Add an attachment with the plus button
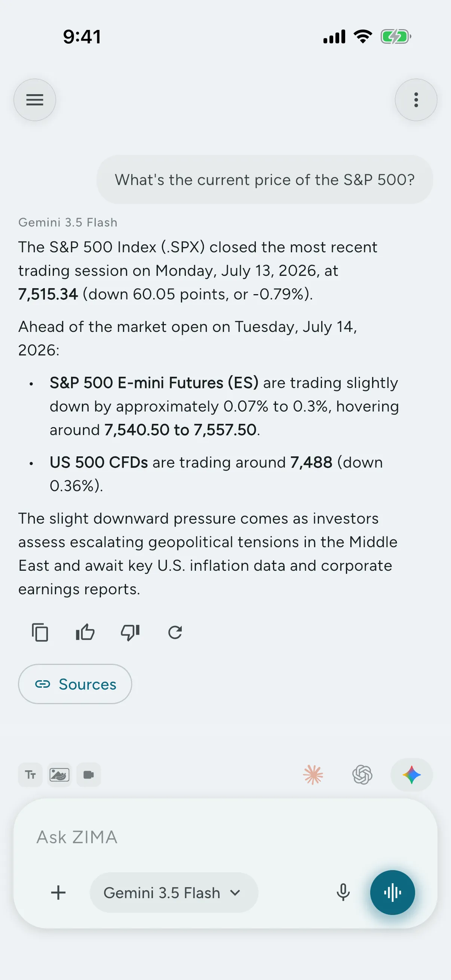The image size is (451, 980). [58, 893]
